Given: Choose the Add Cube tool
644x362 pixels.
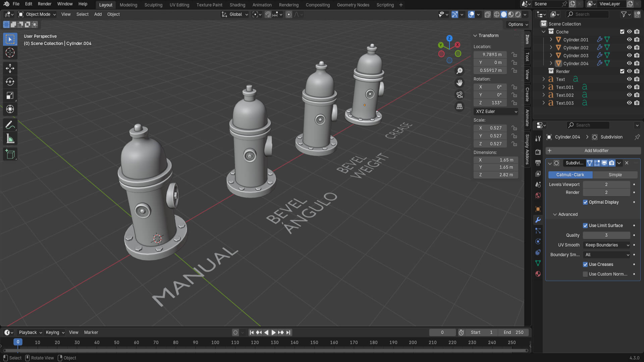Looking at the screenshot, I should [10, 154].
